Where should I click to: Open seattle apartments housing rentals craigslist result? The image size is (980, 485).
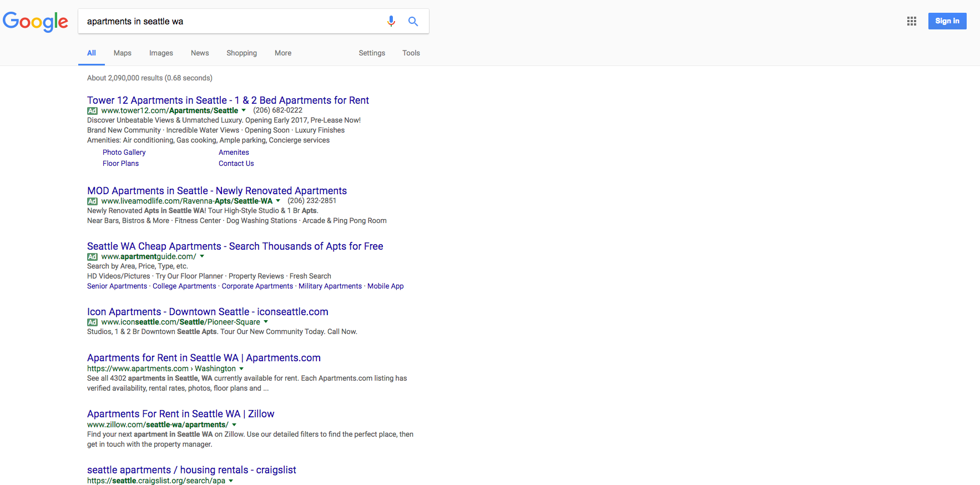click(191, 470)
